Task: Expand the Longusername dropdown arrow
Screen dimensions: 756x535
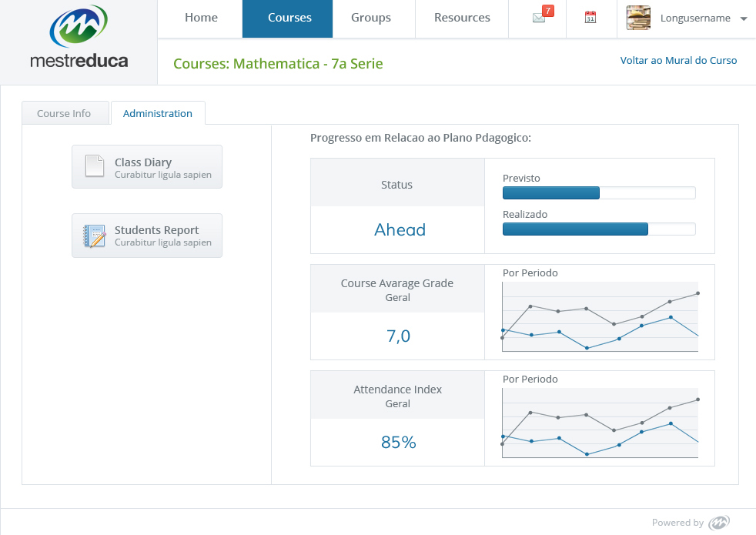Action: (744, 18)
